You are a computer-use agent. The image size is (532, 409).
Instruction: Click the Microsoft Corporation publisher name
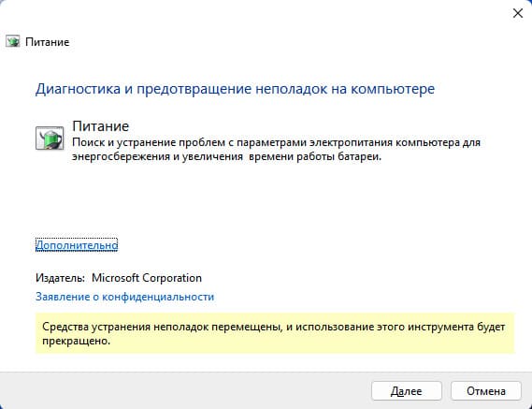coord(147,278)
